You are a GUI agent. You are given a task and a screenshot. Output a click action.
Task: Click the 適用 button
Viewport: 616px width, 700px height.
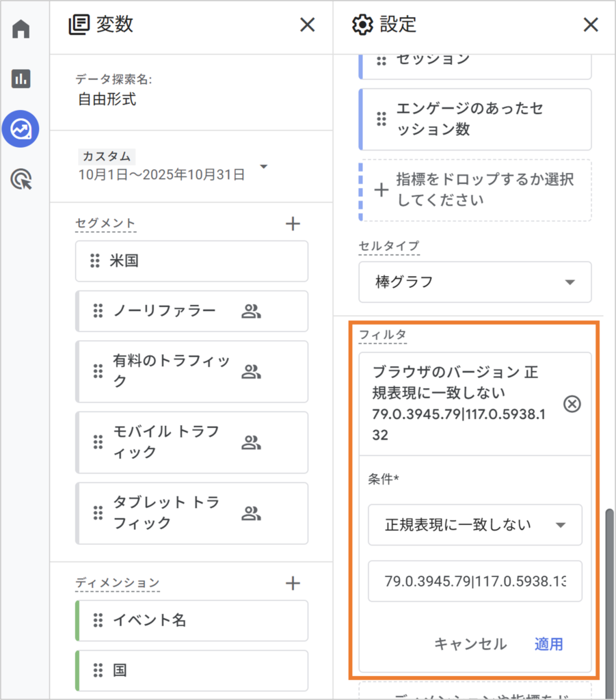pyautogui.click(x=548, y=644)
